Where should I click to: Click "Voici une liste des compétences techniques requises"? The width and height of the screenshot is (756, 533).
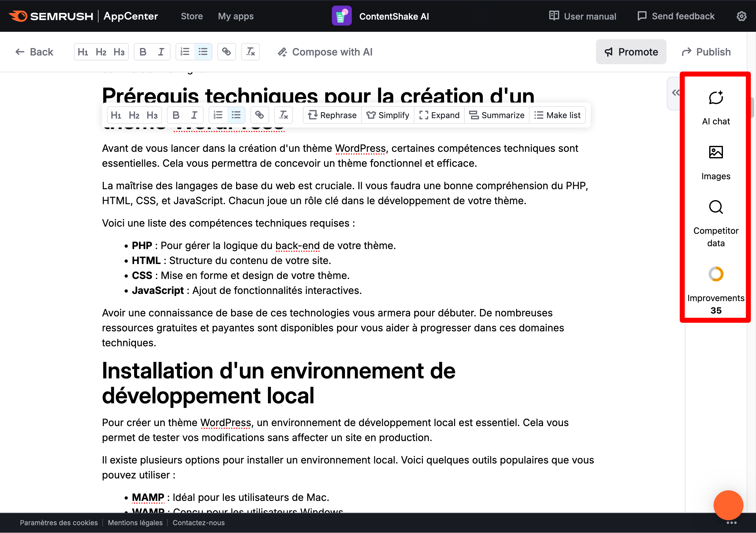pyautogui.click(x=229, y=223)
